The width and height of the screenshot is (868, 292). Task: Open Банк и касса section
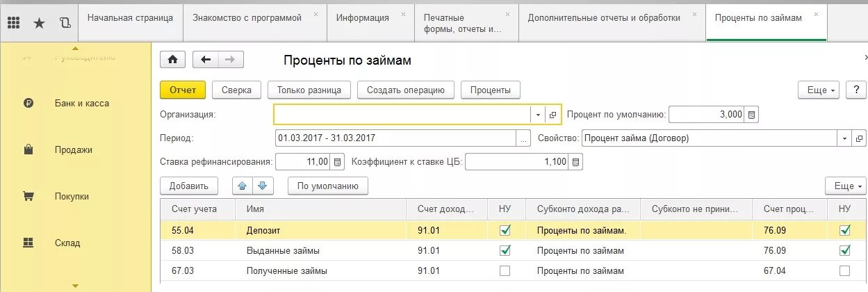coord(82,103)
